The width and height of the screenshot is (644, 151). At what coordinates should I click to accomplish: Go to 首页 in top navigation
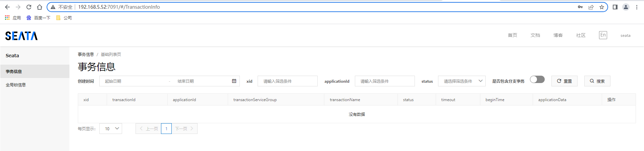point(513,35)
